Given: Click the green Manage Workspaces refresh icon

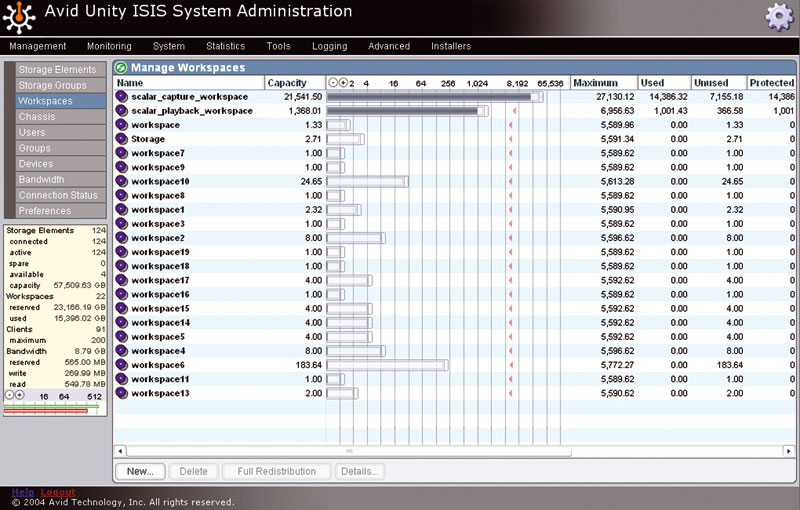Looking at the screenshot, I should [x=121, y=67].
